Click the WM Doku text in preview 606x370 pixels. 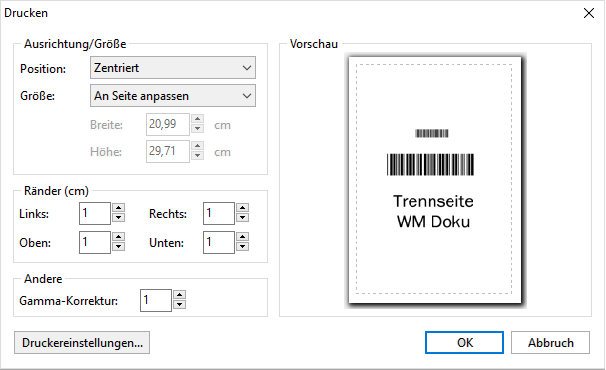tap(433, 222)
